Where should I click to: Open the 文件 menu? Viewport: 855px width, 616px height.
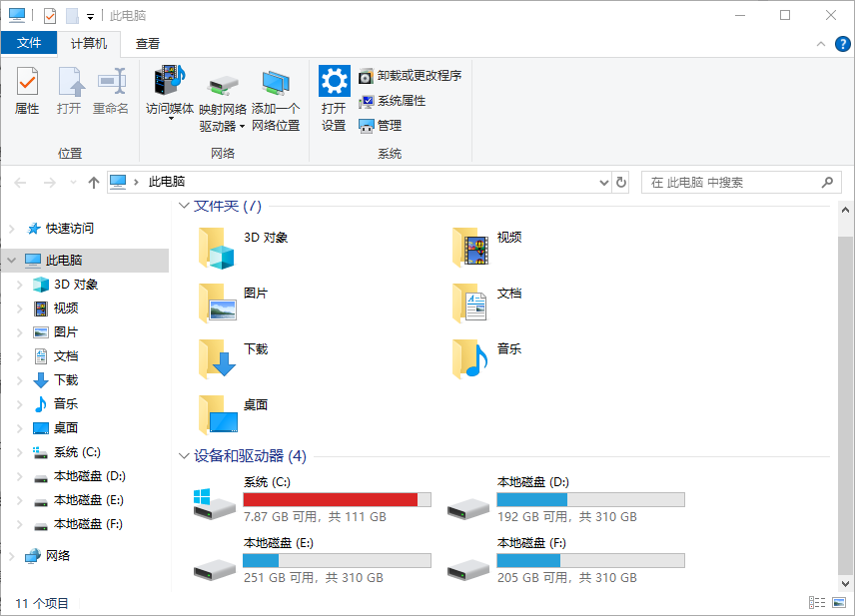29,43
